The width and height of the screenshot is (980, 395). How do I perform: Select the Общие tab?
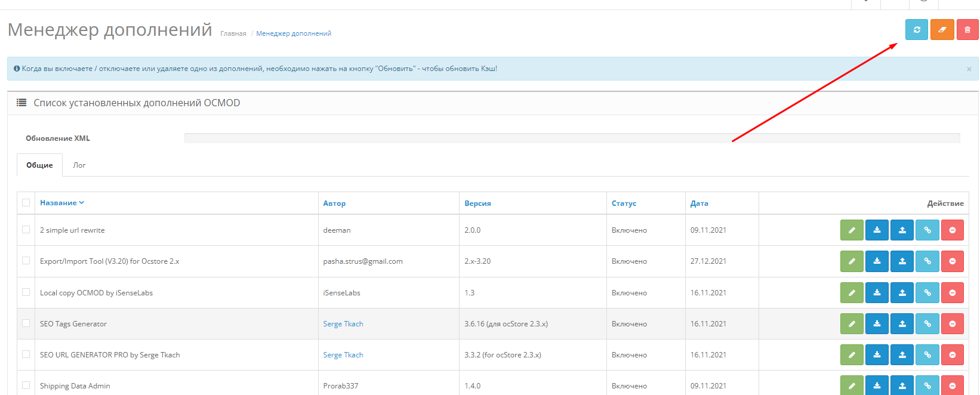(39, 165)
